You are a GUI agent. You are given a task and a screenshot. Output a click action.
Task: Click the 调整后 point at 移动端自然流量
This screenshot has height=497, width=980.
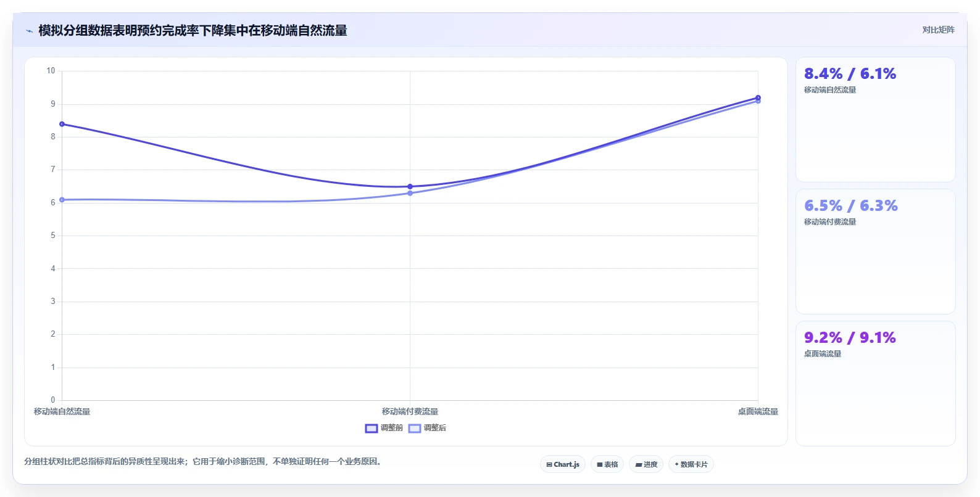pyautogui.click(x=62, y=200)
